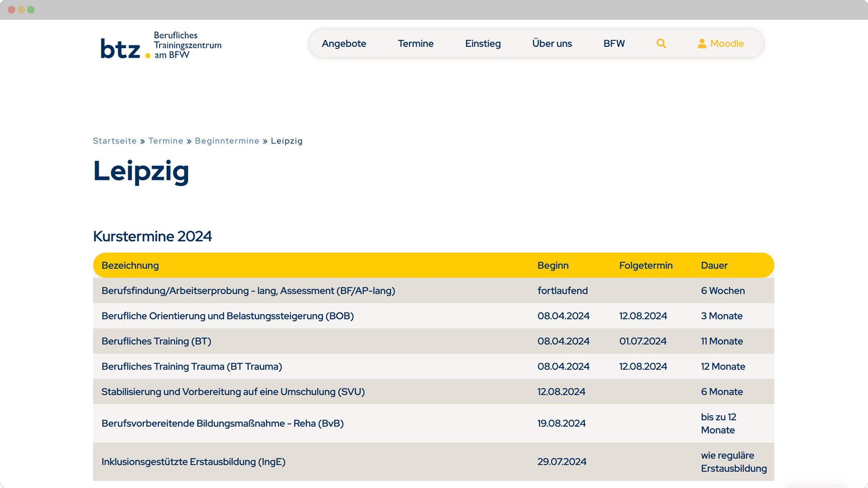The image size is (868, 488).
Task: Open the Über uns menu
Action: coord(552,44)
